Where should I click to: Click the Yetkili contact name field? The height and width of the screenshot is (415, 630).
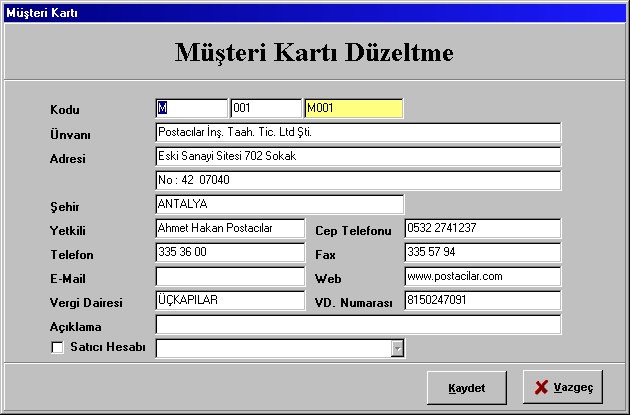[230, 228]
